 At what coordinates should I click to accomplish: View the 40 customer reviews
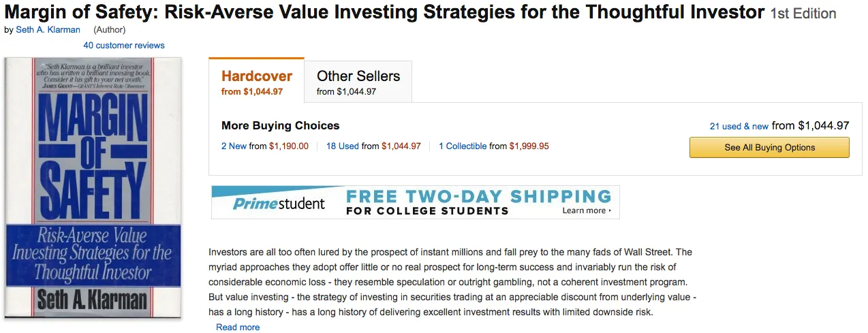pyautogui.click(x=124, y=46)
